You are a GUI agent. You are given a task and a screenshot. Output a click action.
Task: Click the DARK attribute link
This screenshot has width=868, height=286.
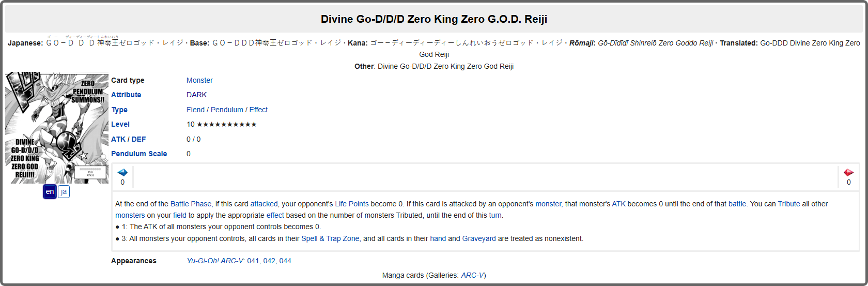pos(196,95)
